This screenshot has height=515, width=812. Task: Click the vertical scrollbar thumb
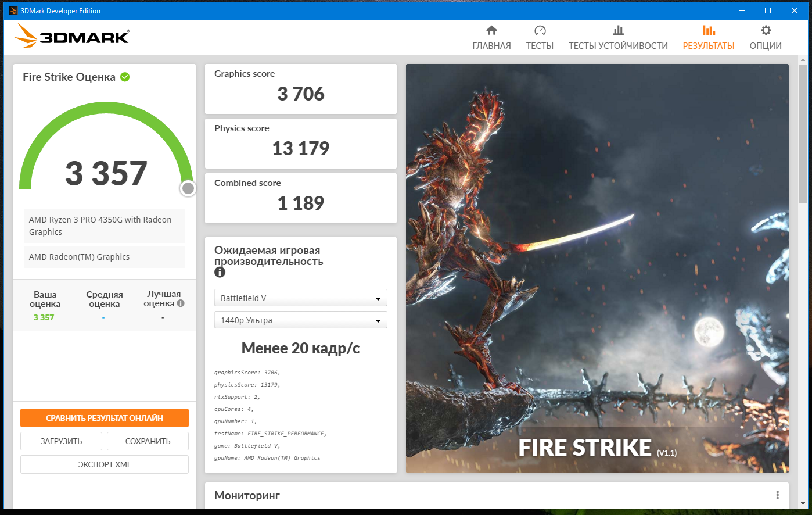[803, 134]
